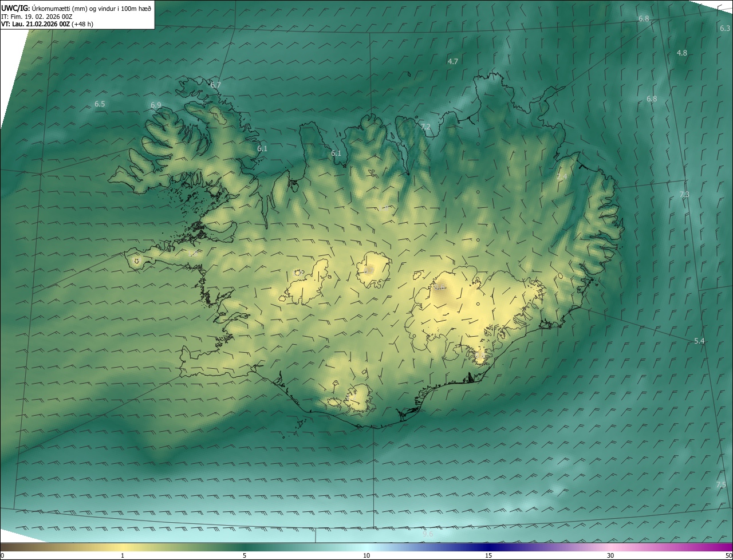This screenshot has width=733, height=560.
Task: Click the title line 'UWC/IG: Úrkomumætti (mm) og vindur'
Action: (76, 9)
